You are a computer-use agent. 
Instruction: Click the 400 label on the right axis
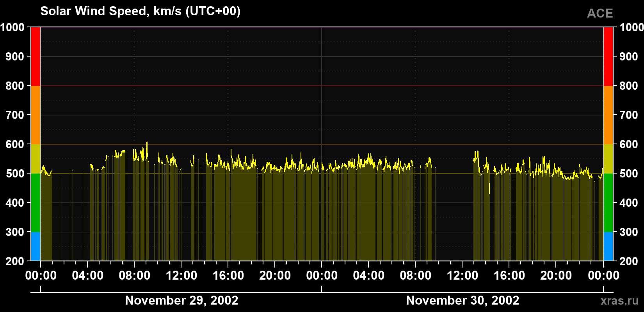point(629,203)
